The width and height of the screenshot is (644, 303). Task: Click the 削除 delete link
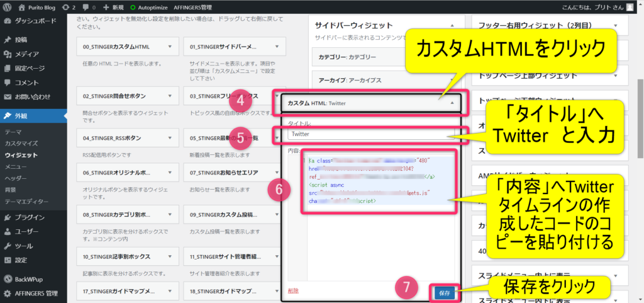pos(293,291)
